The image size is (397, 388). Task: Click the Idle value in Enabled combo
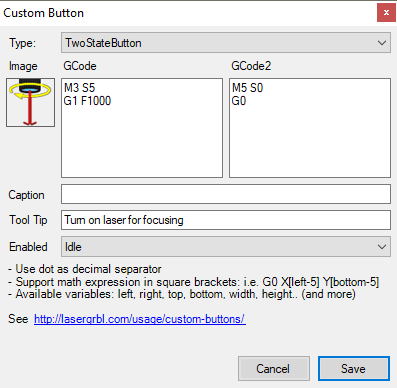click(73, 247)
